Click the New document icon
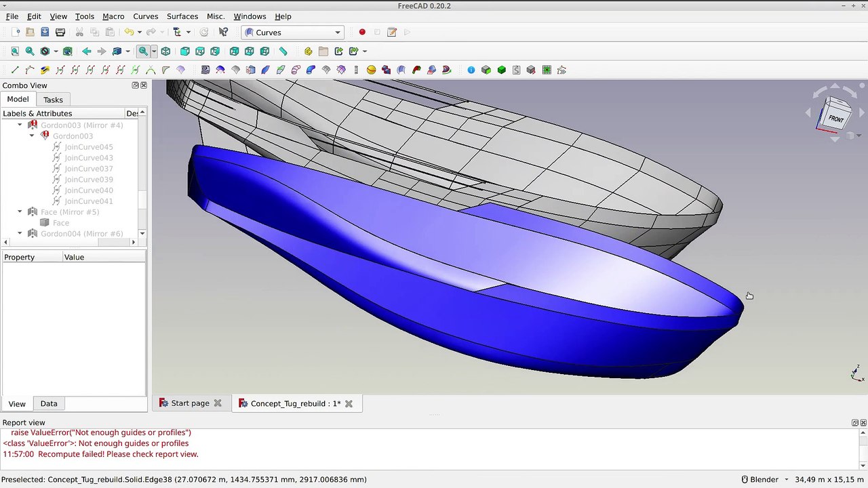868x488 pixels. [x=15, y=32]
